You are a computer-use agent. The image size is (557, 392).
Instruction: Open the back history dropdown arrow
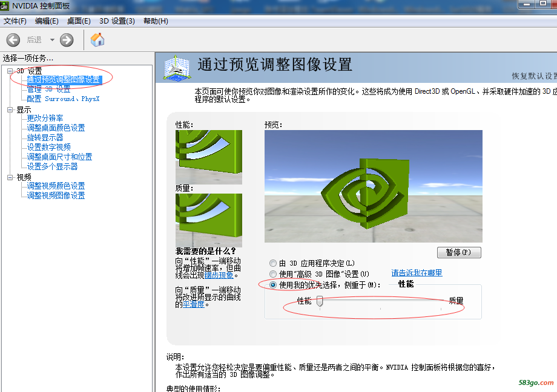pos(52,40)
